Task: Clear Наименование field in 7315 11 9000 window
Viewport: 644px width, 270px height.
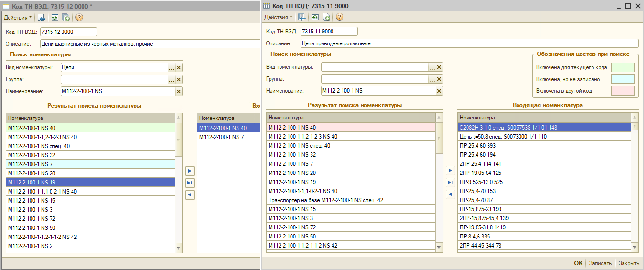Action: pyautogui.click(x=439, y=91)
